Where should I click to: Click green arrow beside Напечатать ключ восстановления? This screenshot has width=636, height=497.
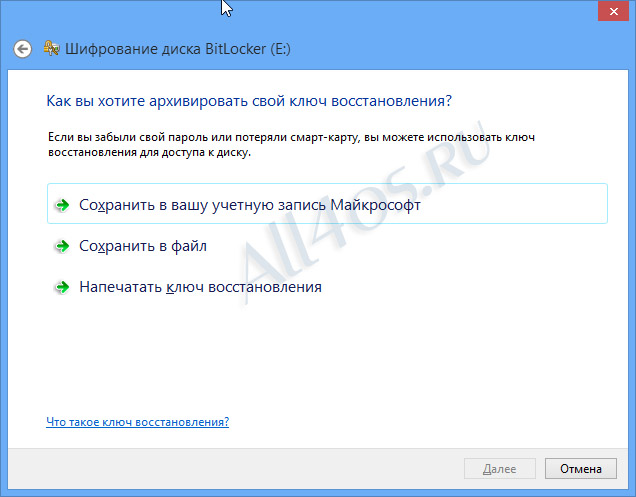(62, 287)
